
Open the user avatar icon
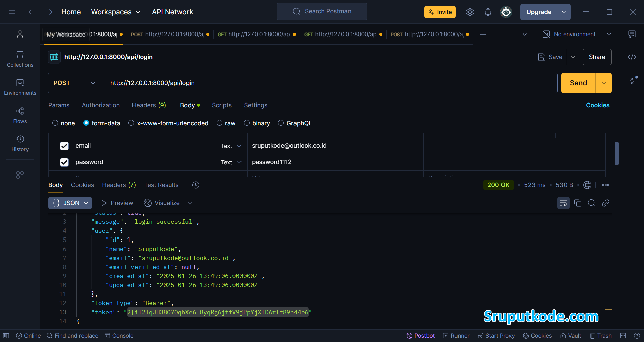click(x=506, y=12)
